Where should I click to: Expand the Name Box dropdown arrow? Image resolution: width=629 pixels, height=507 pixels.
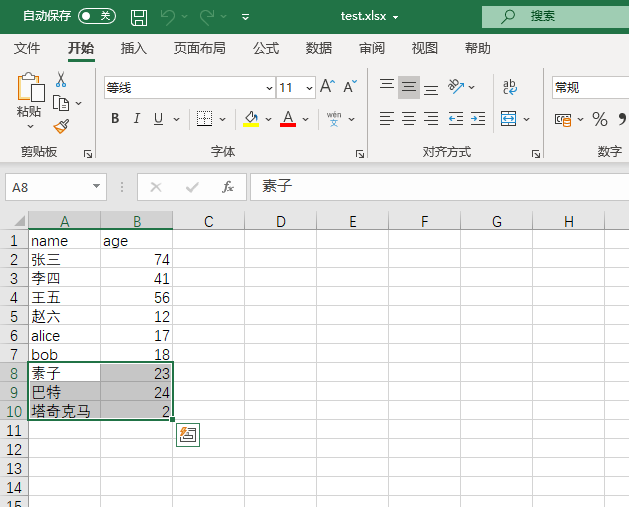tap(96, 187)
